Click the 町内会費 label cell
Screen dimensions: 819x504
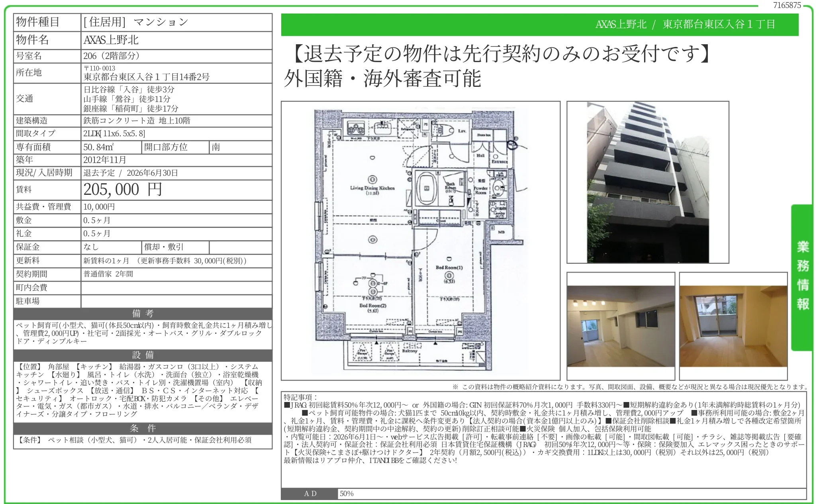click(x=47, y=288)
